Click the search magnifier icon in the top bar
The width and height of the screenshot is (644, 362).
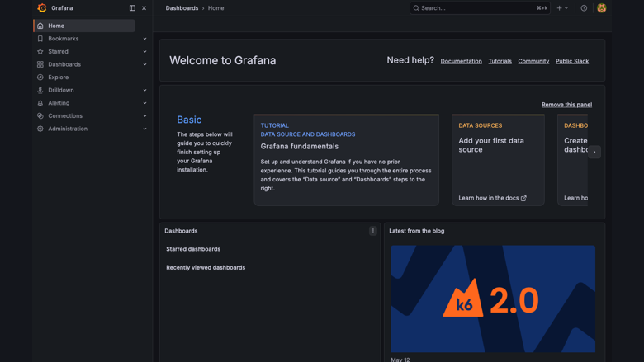pos(416,7)
